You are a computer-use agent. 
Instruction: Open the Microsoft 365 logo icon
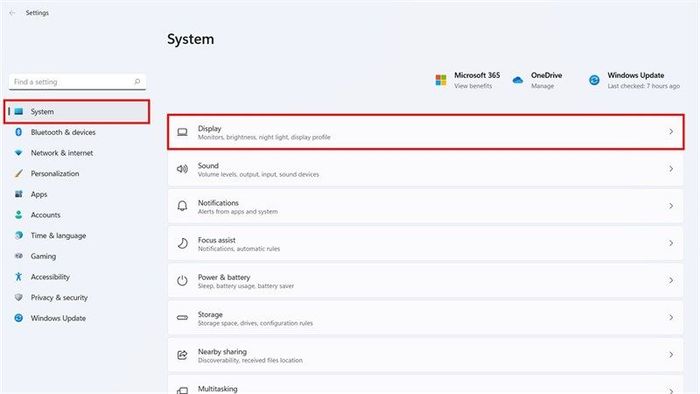441,80
